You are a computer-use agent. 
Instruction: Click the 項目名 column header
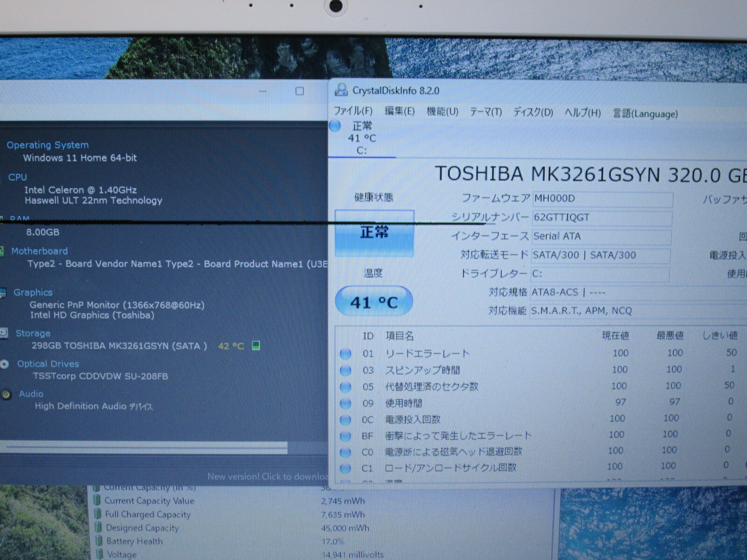[400, 336]
